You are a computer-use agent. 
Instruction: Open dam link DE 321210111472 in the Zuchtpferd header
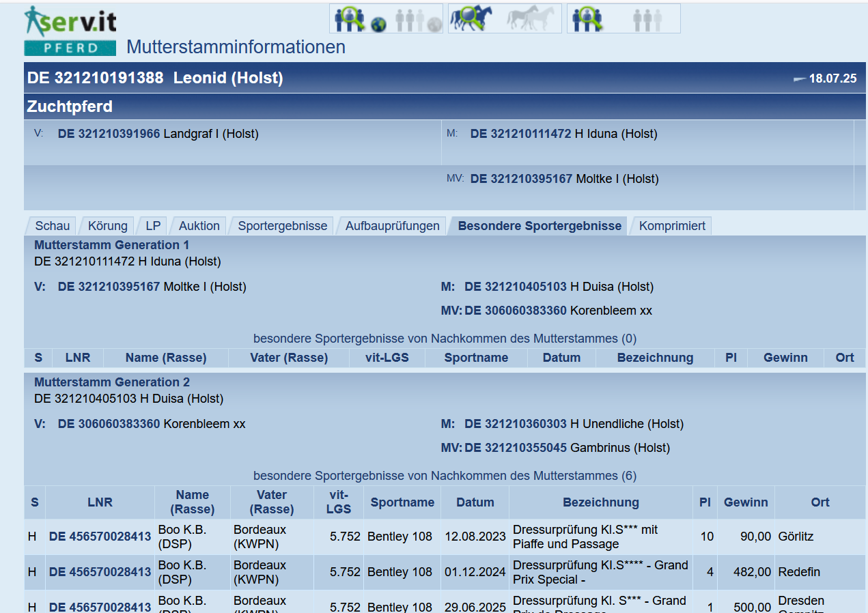(x=520, y=134)
